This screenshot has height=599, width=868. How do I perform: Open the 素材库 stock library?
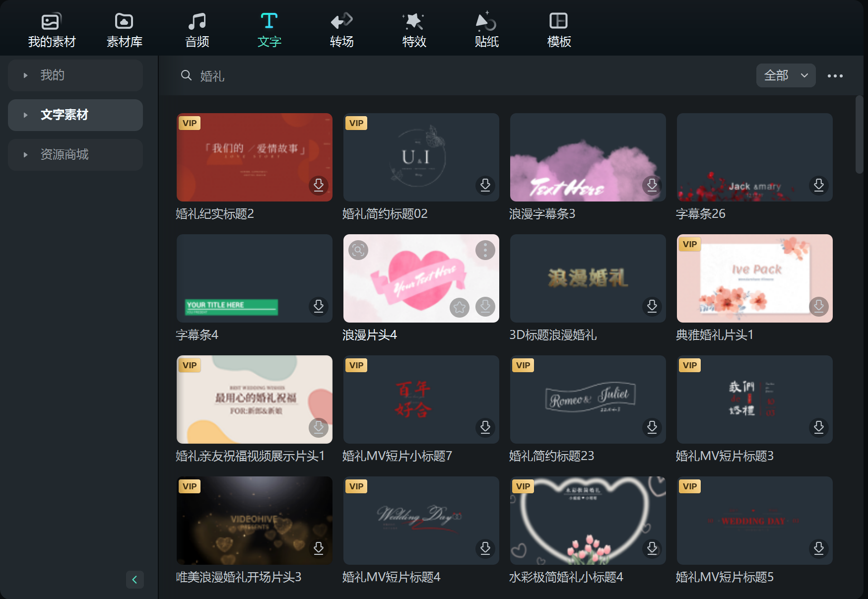tap(124, 28)
